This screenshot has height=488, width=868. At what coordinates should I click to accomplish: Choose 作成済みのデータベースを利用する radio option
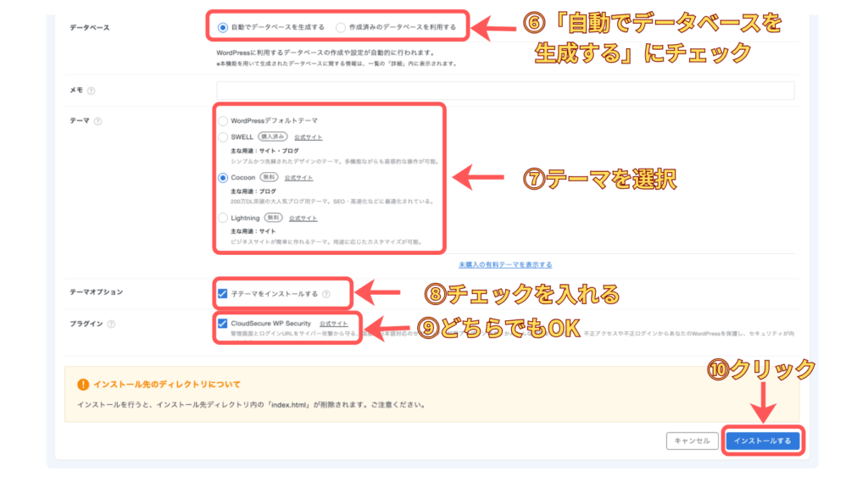coord(341,27)
